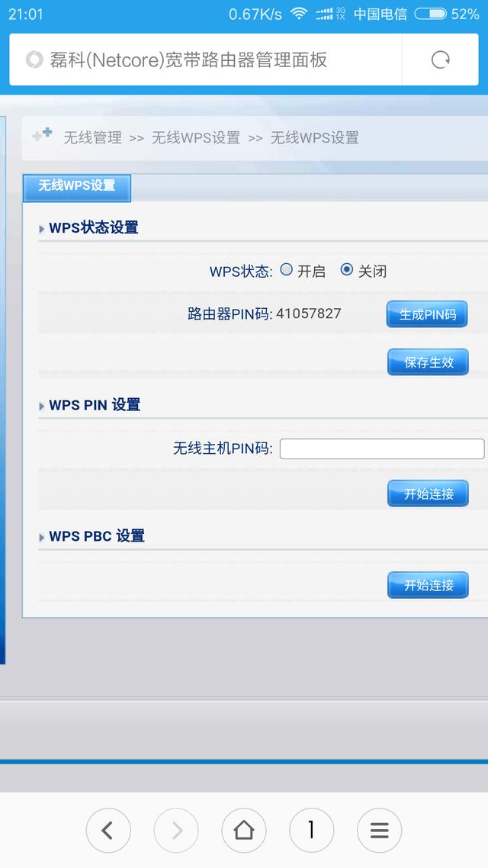Tap the browser reload icon
Viewport: 488px width, 868px height.
pos(441,59)
